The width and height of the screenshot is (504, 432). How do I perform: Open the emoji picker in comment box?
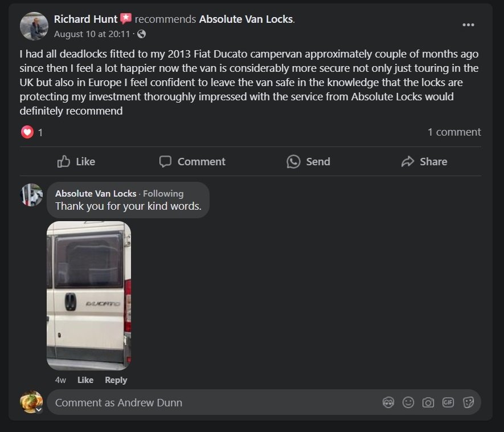[408, 402]
